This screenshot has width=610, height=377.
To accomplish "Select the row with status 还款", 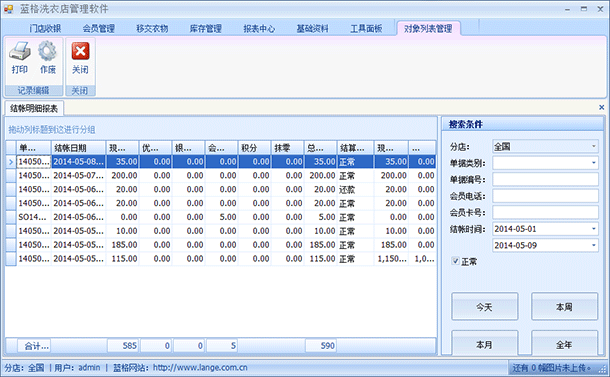I will [x=221, y=189].
